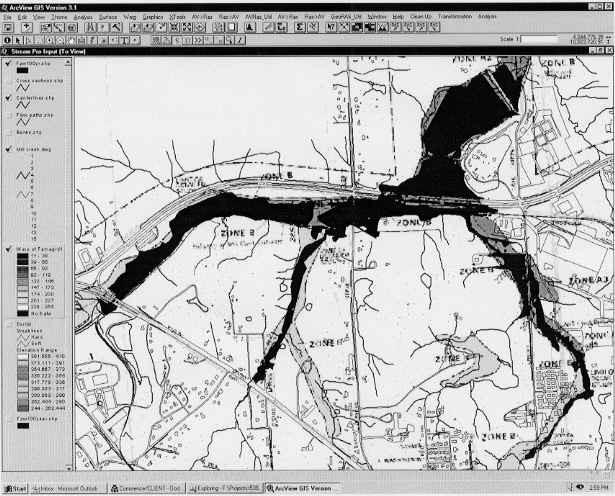
Task: Open the Graphics menu
Action: (x=152, y=17)
